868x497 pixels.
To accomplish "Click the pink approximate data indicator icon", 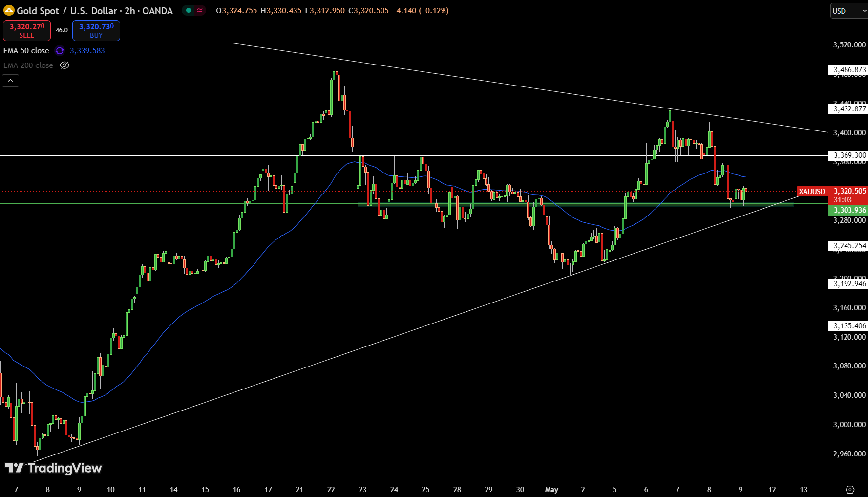I will pos(200,10).
